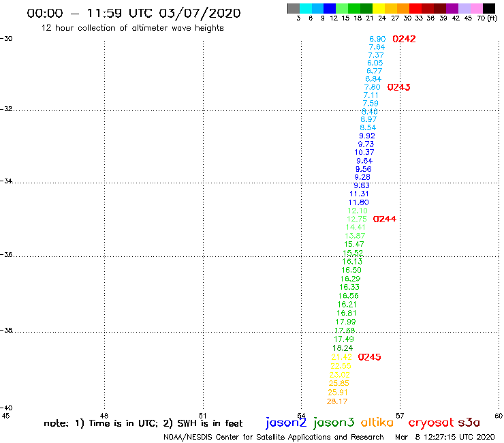Click the black swatch ending the color scale

488,8
